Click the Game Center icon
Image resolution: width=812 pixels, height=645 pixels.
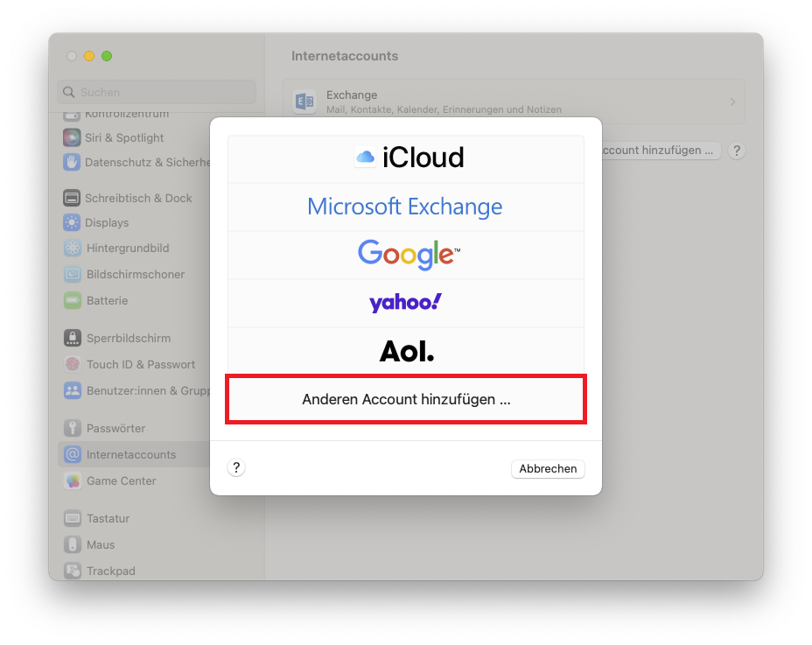tap(71, 480)
